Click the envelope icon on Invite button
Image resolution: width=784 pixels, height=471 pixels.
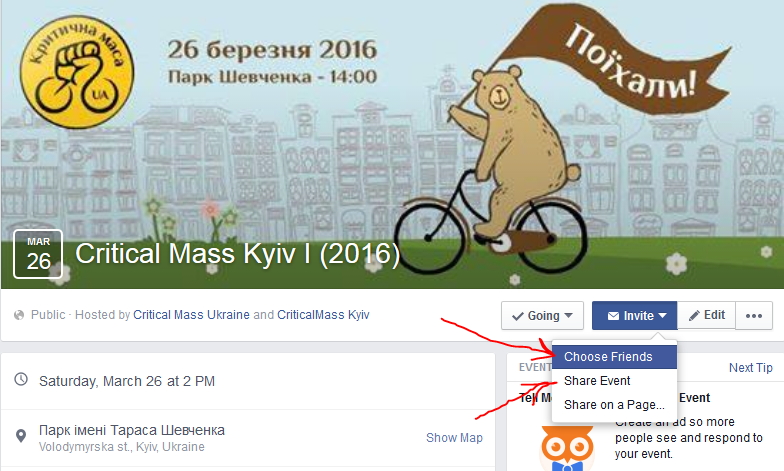[613, 316]
